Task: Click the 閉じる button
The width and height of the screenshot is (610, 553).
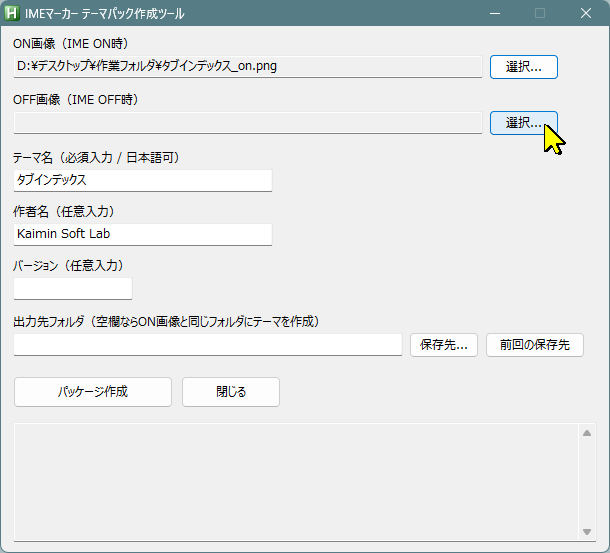Action: pos(231,392)
